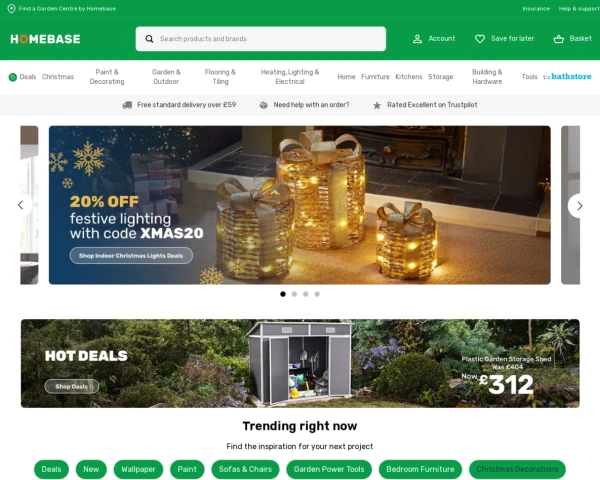600x480 pixels.
Task: Open the Heating, Lighting & Electrical menu
Action: pos(290,77)
